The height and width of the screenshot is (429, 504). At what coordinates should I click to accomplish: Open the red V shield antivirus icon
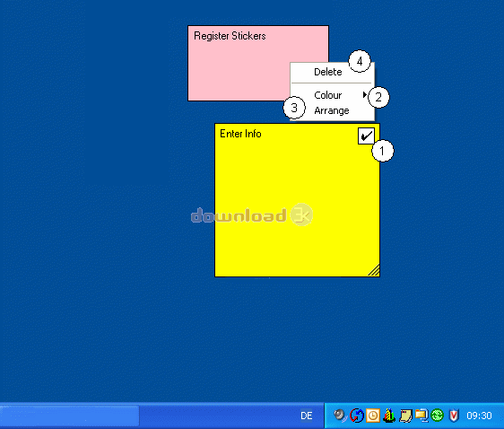[x=454, y=416]
